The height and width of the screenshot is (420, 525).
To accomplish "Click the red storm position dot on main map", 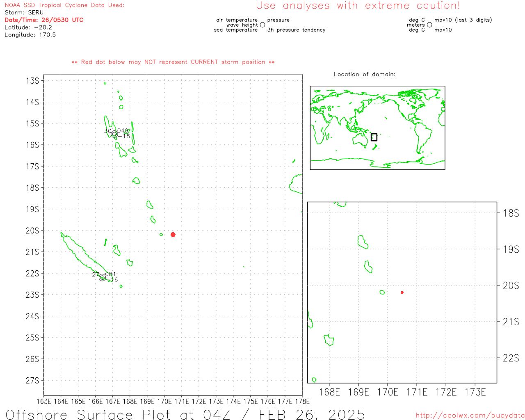I will 173,235.
